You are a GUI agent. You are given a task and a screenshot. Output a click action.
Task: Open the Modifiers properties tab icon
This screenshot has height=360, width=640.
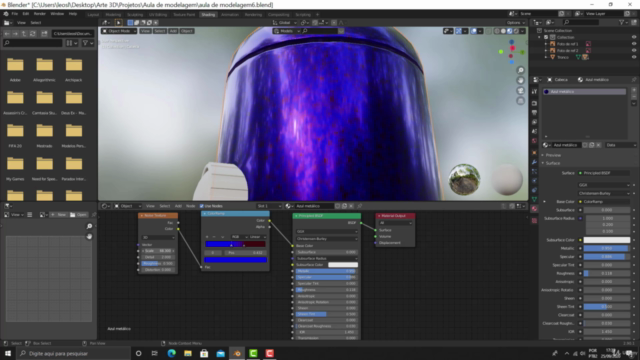[534, 162]
